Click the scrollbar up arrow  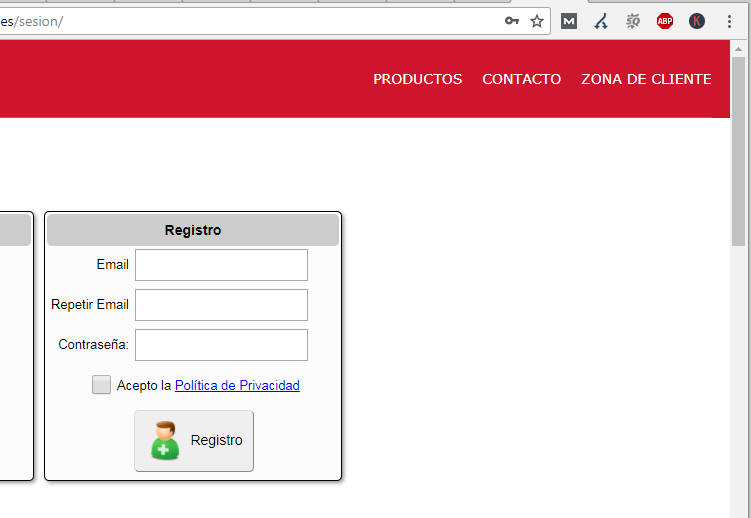pos(739,48)
